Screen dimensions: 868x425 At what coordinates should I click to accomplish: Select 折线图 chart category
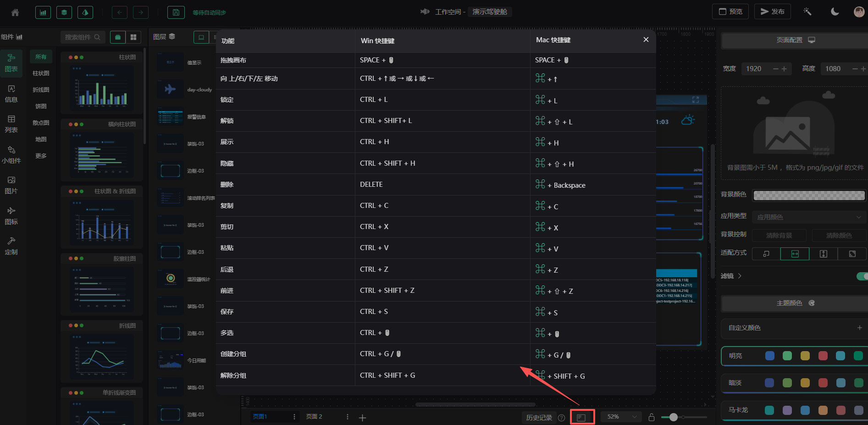[41, 90]
